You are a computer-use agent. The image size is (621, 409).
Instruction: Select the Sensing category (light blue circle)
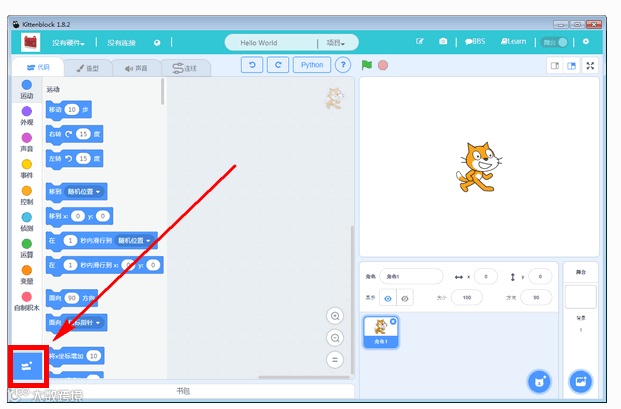(27, 222)
